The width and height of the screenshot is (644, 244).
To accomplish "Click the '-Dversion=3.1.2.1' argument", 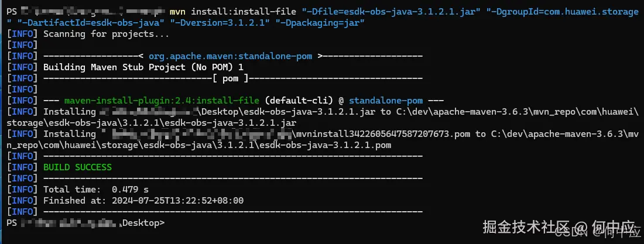I will tap(220, 23).
